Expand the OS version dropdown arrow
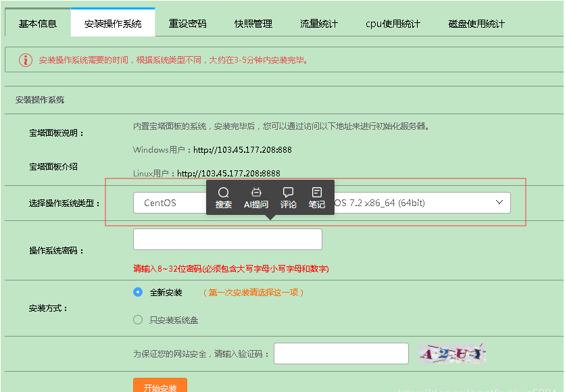The height and width of the screenshot is (392, 565). pos(499,202)
